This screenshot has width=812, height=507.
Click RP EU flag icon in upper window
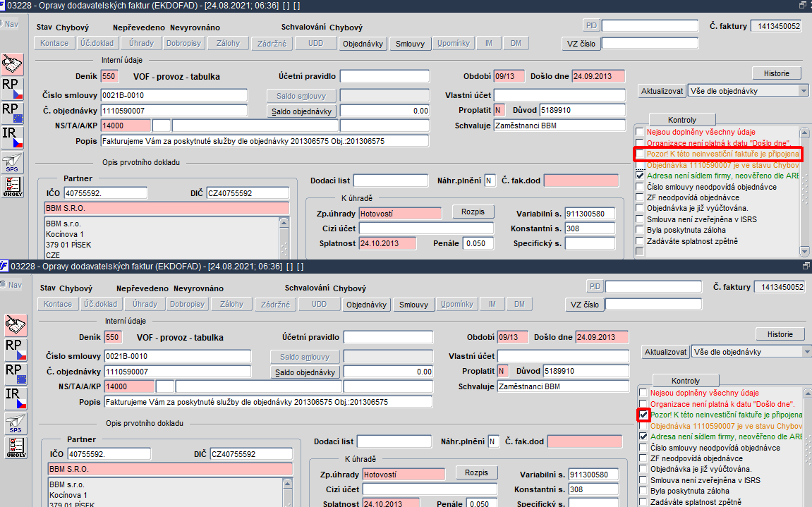[13, 114]
